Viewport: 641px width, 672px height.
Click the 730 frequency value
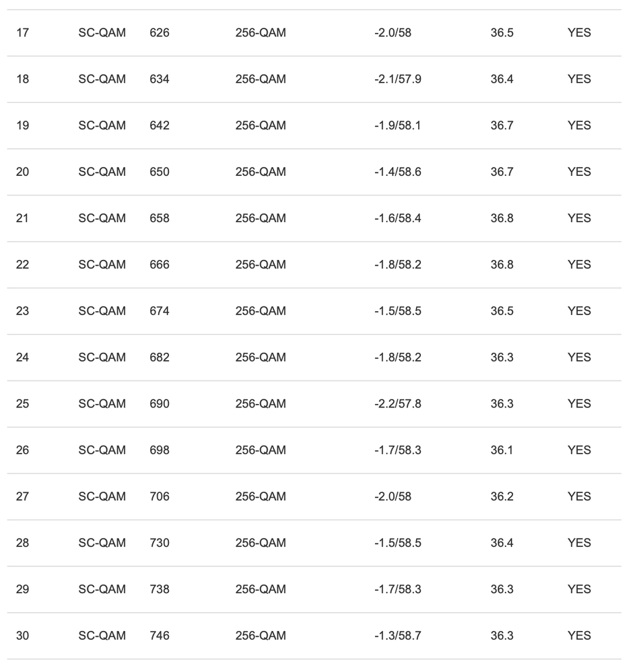pyautogui.click(x=160, y=543)
